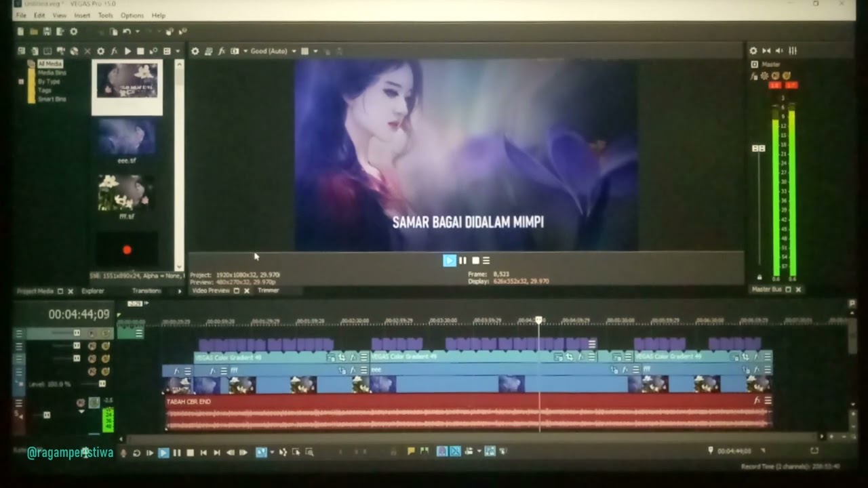Open media properties gear in Project Media toolbar
Image resolution: width=868 pixels, height=488 pixels.
pos(100,51)
